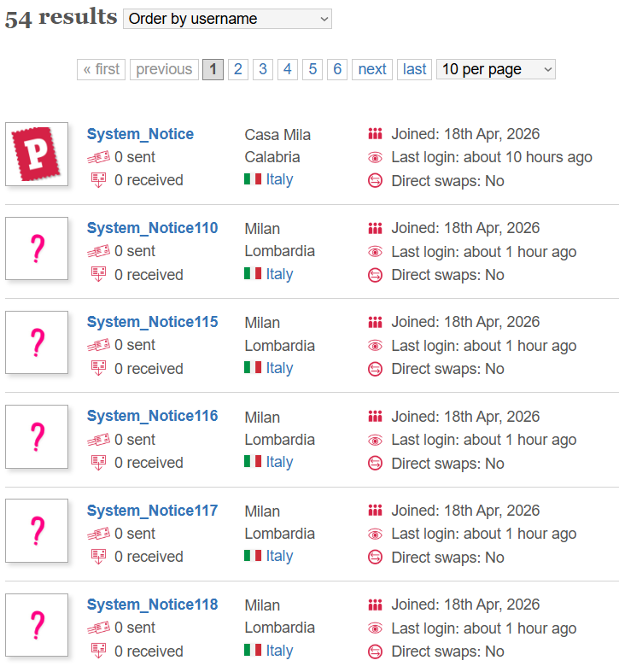Jump to page 6 of results
This screenshot has width=619, height=672.
point(337,69)
